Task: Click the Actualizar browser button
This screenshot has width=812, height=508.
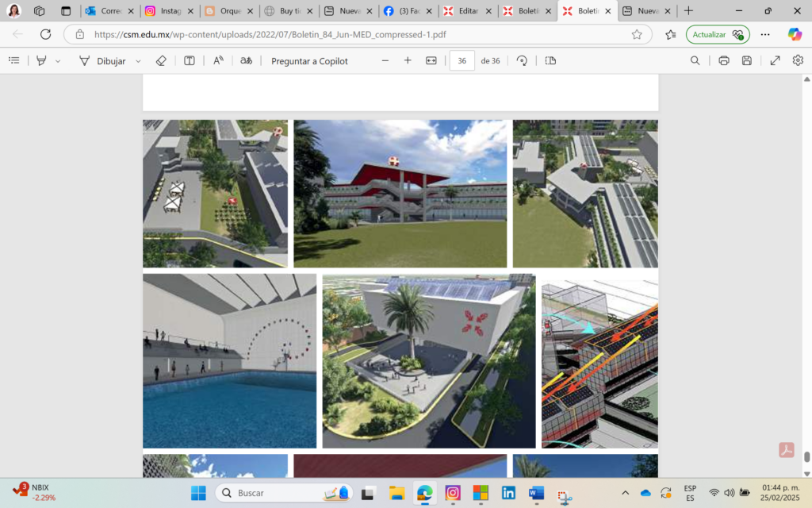Action: [x=717, y=34]
